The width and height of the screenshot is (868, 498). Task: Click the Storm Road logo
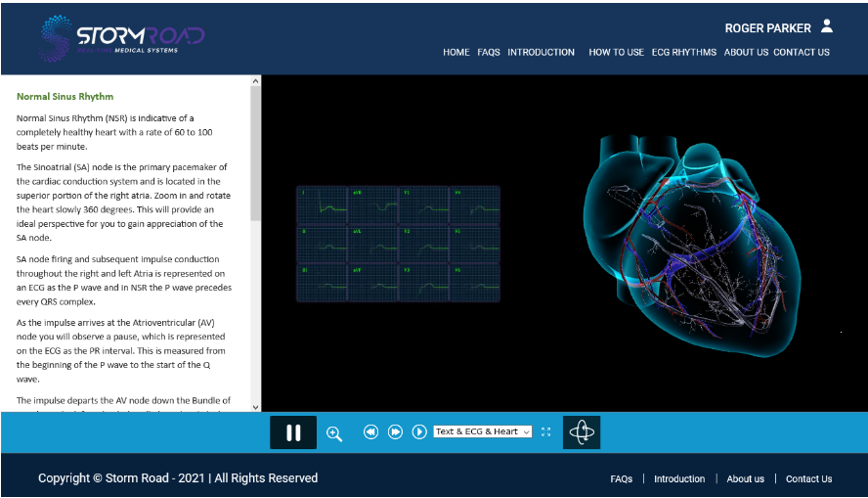(x=122, y=37)
